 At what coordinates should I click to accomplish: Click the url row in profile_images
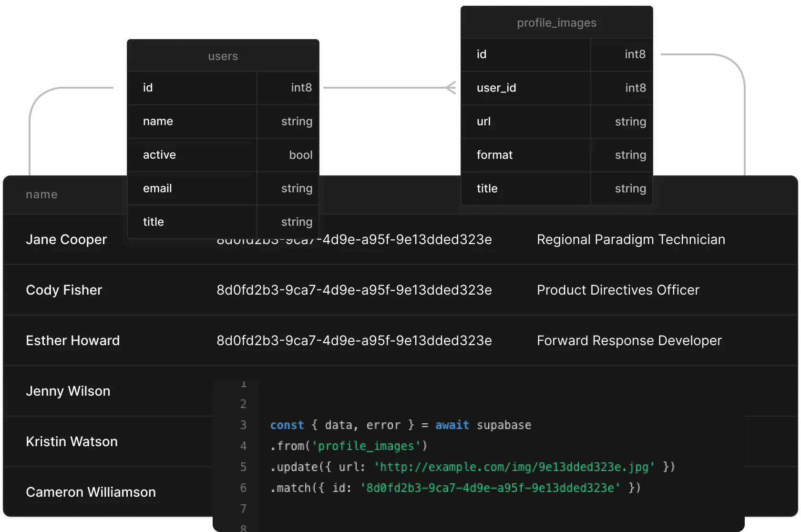point(556,122)
